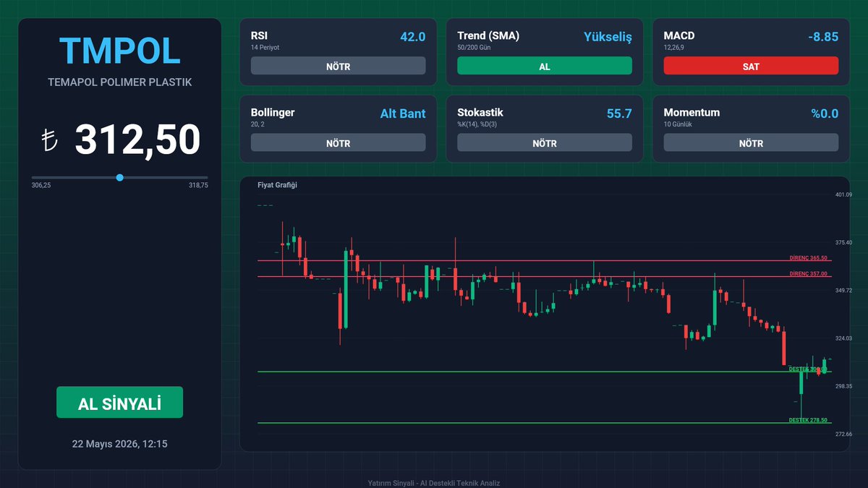The height and width of the screenshot is (488, 868).
Task: Click the Turkish lira currency symbol
Action: [x=49, y=140]
